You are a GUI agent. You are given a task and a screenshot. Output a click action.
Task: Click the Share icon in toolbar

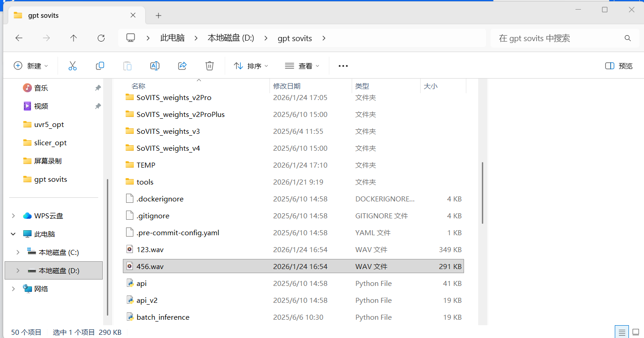point(182,66)
